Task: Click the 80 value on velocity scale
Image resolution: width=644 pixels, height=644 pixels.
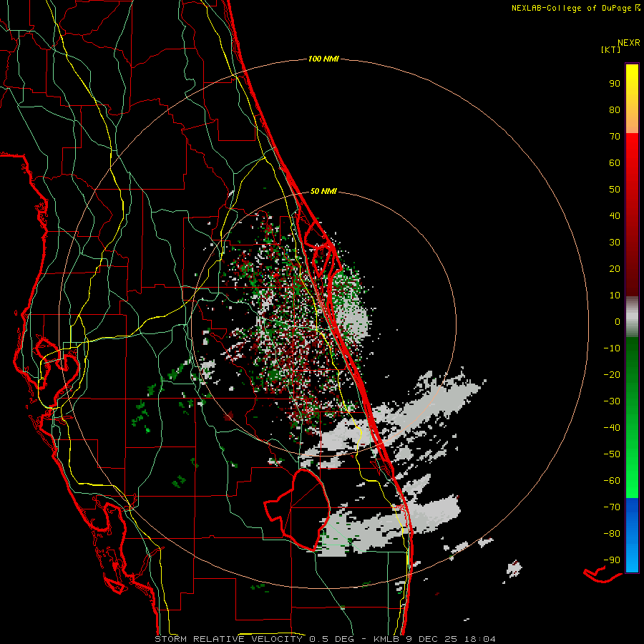Action: pyautogui.click(x=615, y=110)
